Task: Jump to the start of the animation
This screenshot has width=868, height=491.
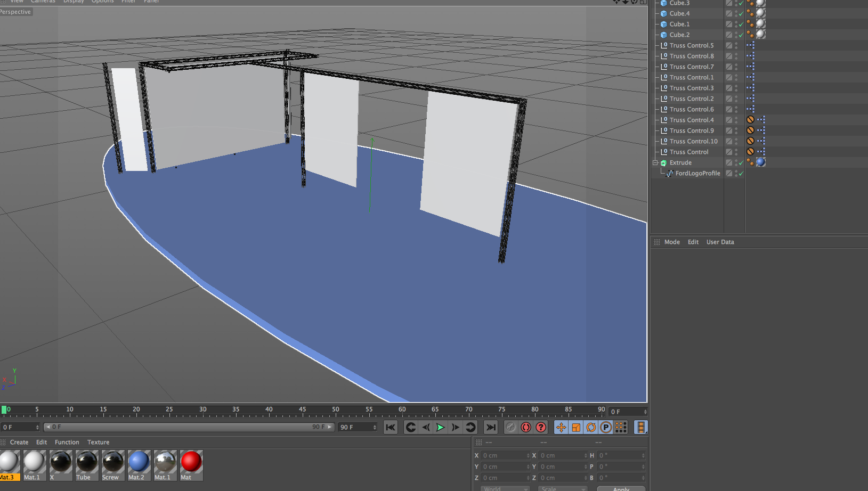Action: pos(391,427)
